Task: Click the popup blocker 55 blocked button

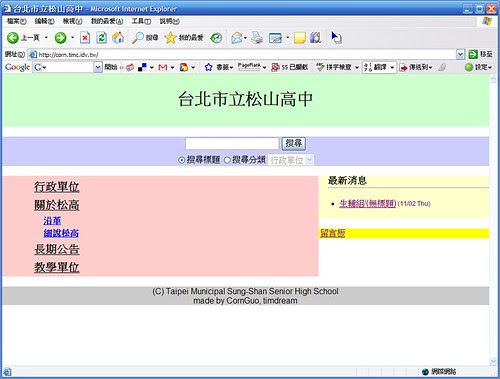Action: (290, 67)
